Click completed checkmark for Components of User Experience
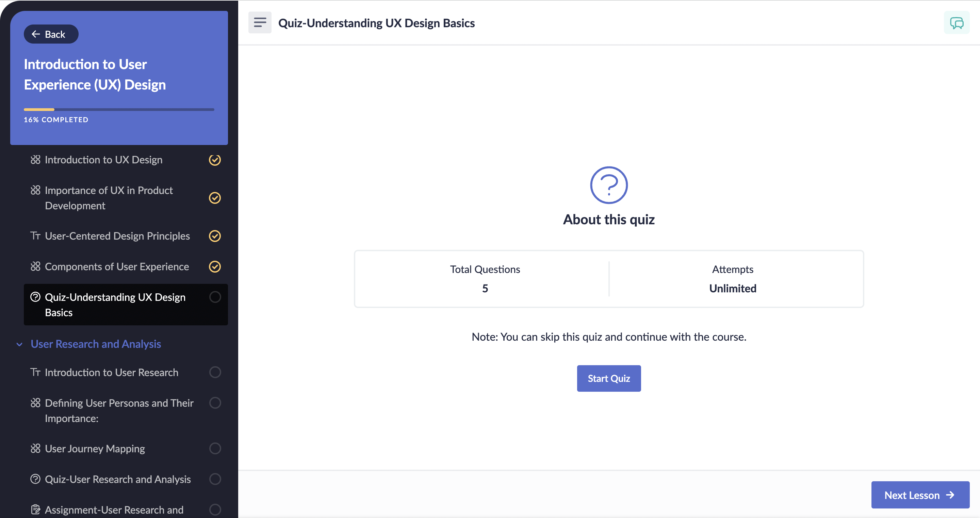The width and height of the screenshot is (980, 518). coord(215,266)
